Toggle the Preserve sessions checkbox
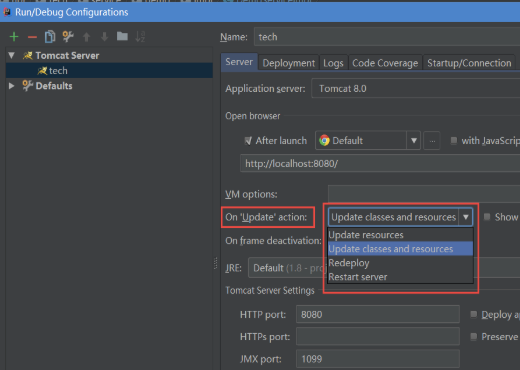520x370 pixels. coord(473,337)
